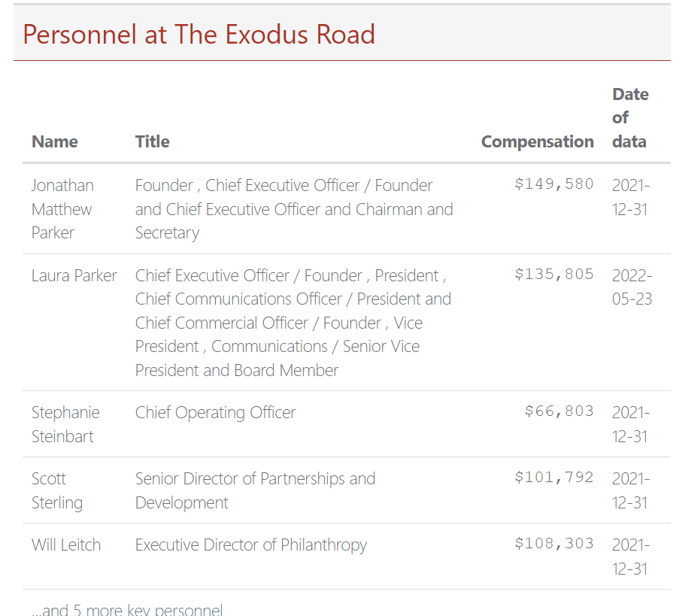Select the $135,805 compensation figure
The image size is (673, 616).
tap(554, 275)
